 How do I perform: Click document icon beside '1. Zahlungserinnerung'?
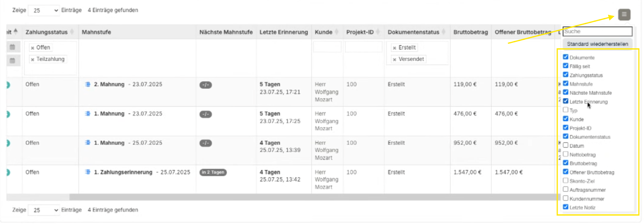(x=88, y=172)
